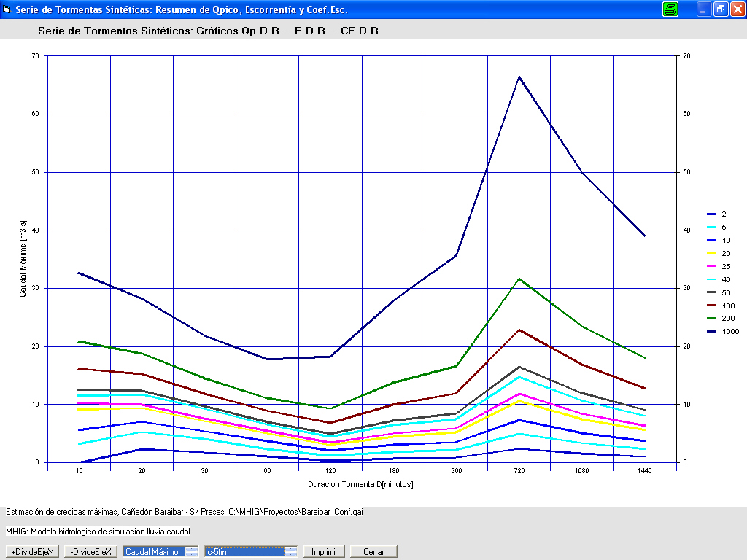Click legend swatch for return period 10
Image resolution: width=747 pixels, height=560 pixels.
711,241
